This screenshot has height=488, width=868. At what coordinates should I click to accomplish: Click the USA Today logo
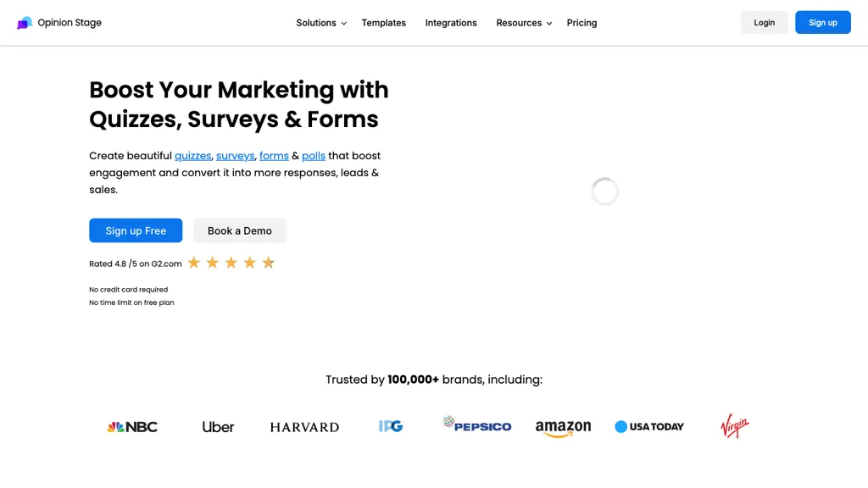649,427
